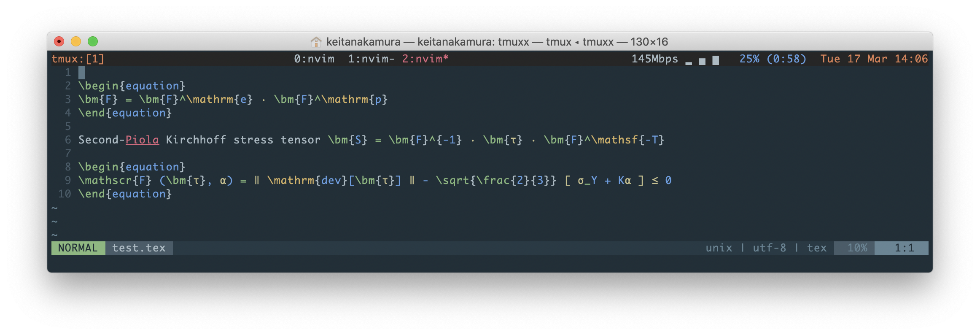Click the 10% scroll position indicator
This screenshot has height=335, width=980.
(x=854, y=248)
